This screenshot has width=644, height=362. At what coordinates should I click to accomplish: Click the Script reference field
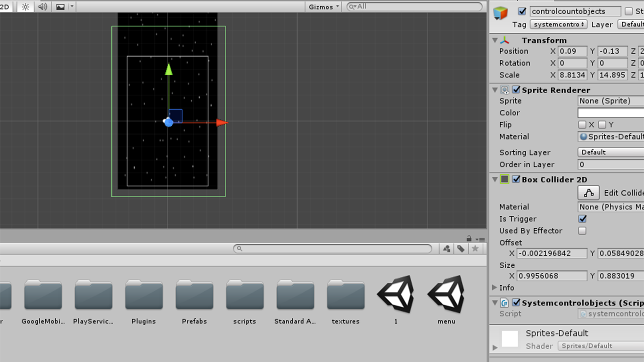pos(611,314)
